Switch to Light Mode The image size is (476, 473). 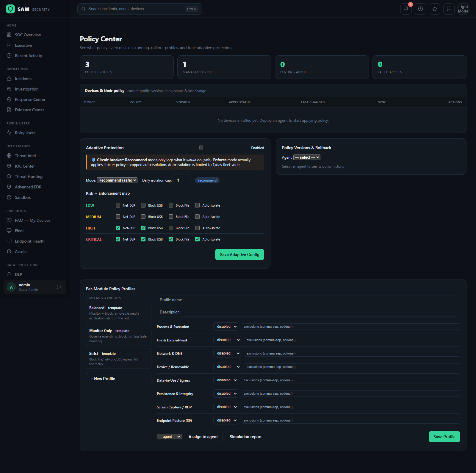coord(463,9)
